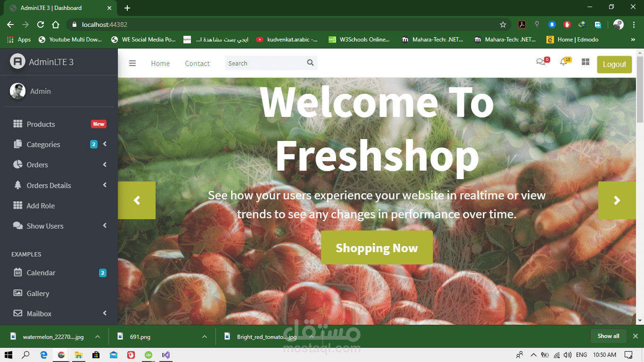Click the grid apps icon in navbar

pyautogui.click(x=586, y=62)
